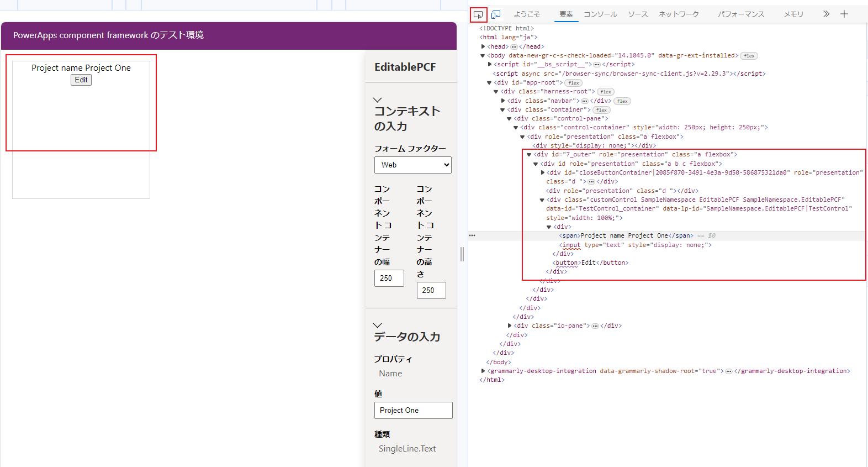Image resolution: width=868 pixels, height=467 pixels.
Task: Expand the grammarly-desktop-integration node
Action: [x=483, y=371]
